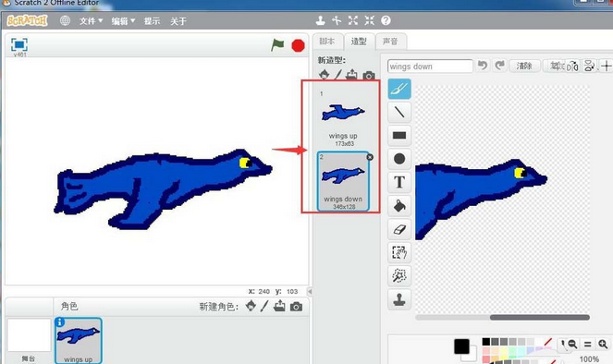Click the costume name field wings down
The height and width of the screenshot is (364, 613).
(430, 67)
